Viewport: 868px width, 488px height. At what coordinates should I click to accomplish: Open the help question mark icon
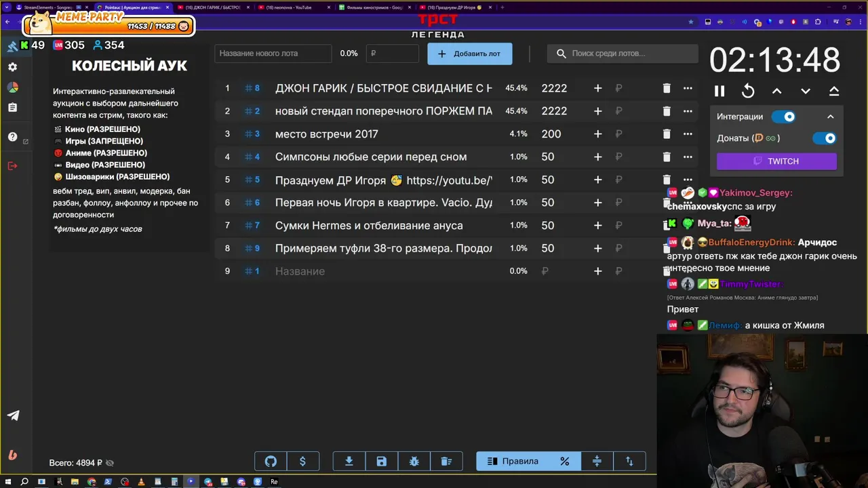pos(13,137)
